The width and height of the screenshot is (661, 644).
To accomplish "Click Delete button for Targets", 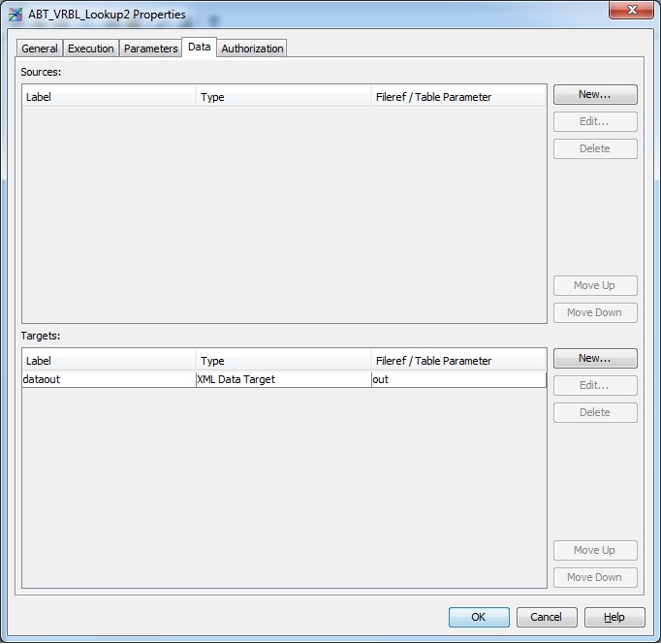I will click(x=595, y=412).
